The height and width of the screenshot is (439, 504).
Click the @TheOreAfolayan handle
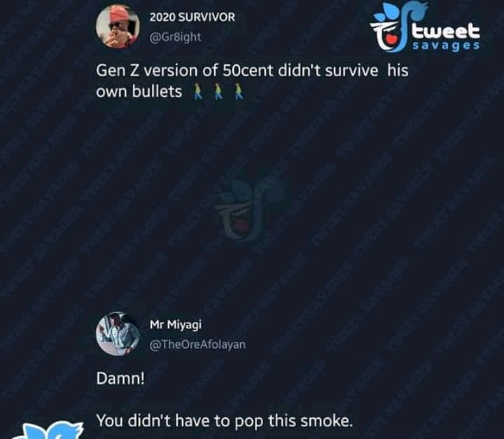tap(197, 344)
